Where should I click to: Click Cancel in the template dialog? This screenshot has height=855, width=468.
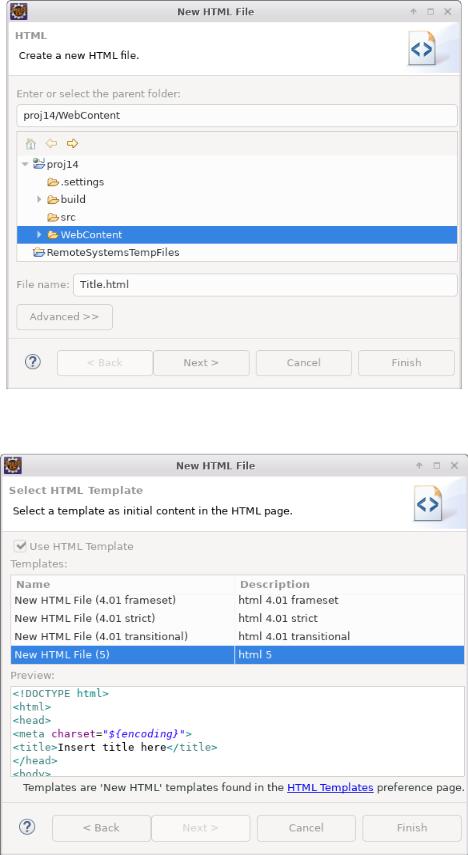click(x=306, y=828)
